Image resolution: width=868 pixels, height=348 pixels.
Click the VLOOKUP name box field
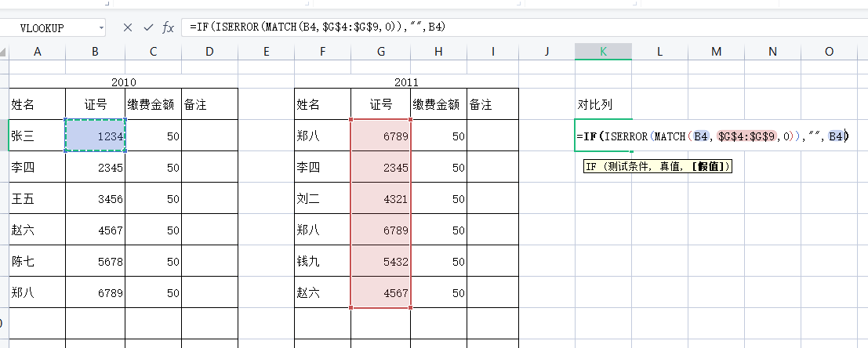pos(49,27)
